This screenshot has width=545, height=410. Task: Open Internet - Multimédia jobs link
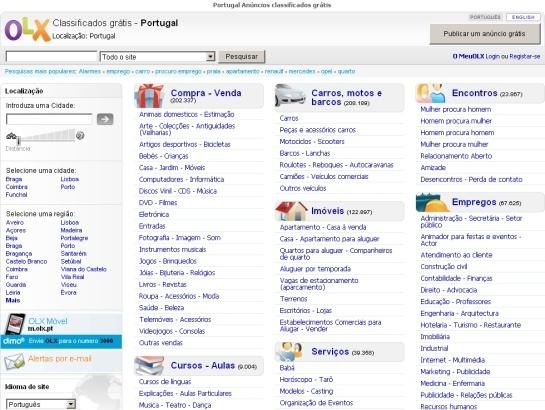click(453, 360)
